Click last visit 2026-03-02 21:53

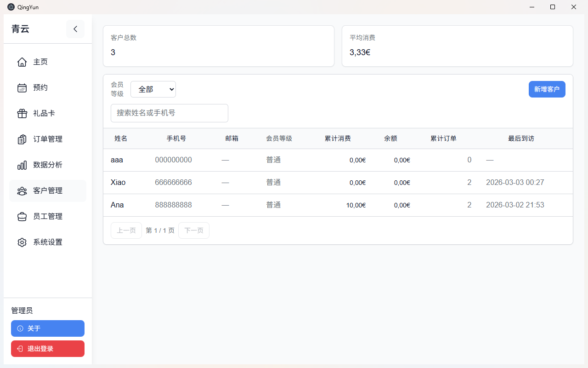coord(515,205)
